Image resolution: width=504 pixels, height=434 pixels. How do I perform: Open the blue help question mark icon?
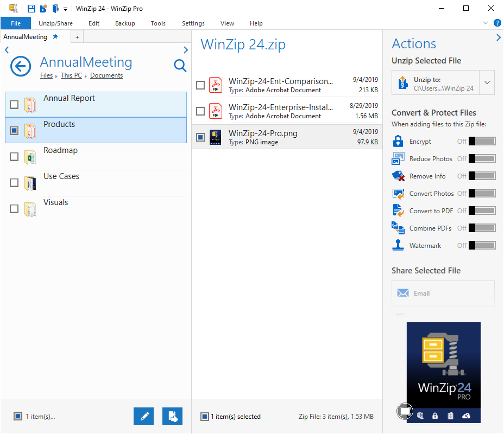497,23
